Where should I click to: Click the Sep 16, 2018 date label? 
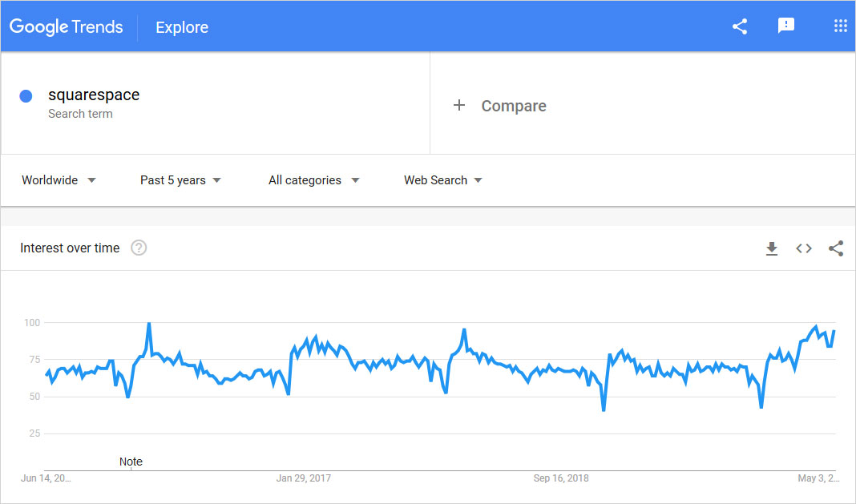561,478
